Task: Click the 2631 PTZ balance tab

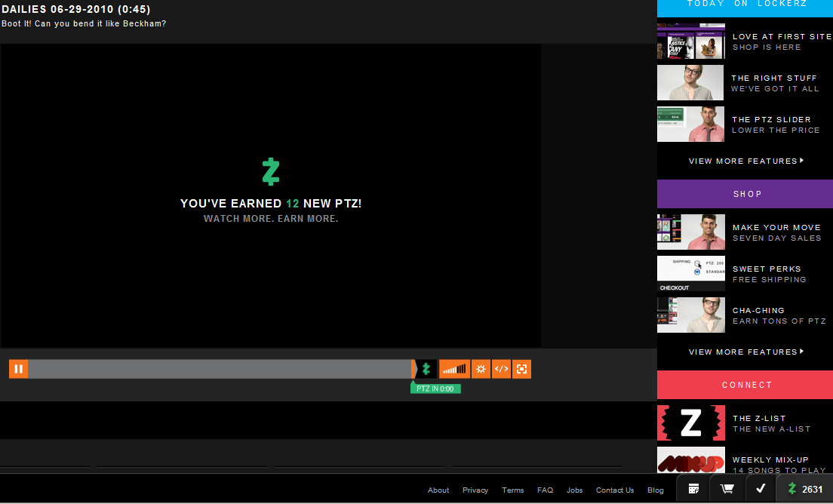Action: (x=805, y=489)
